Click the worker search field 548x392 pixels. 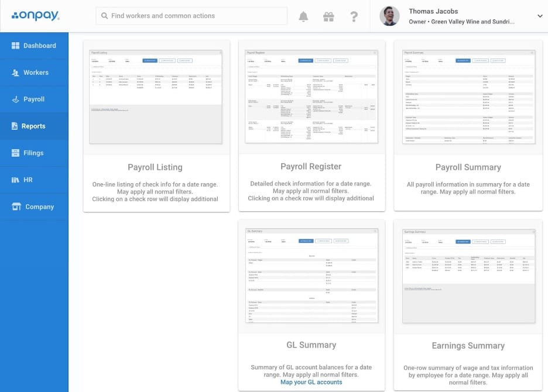tap(190, 16)
